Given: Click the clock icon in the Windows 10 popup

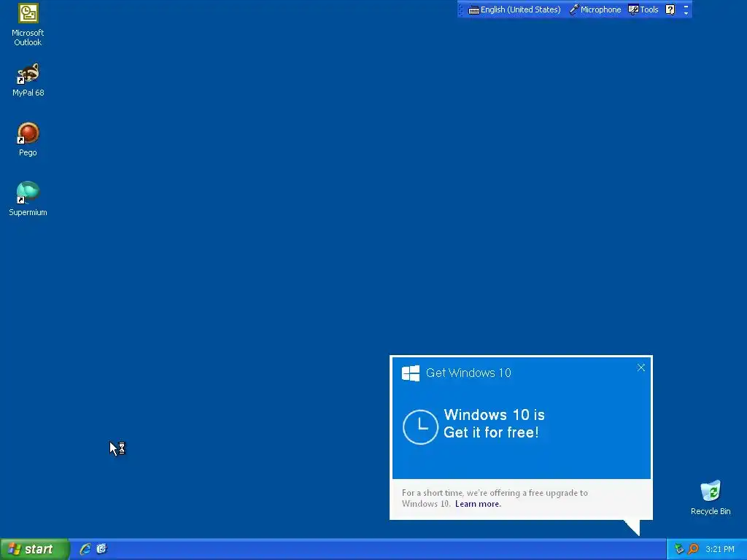Looking at the screenshot, I should pos(420,427).
